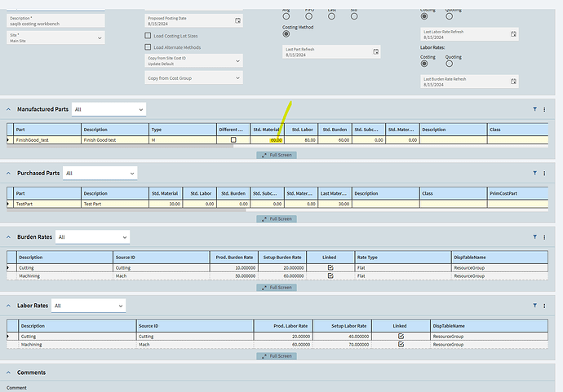Select Costing radio under Labor Rates

coord(424,64)
